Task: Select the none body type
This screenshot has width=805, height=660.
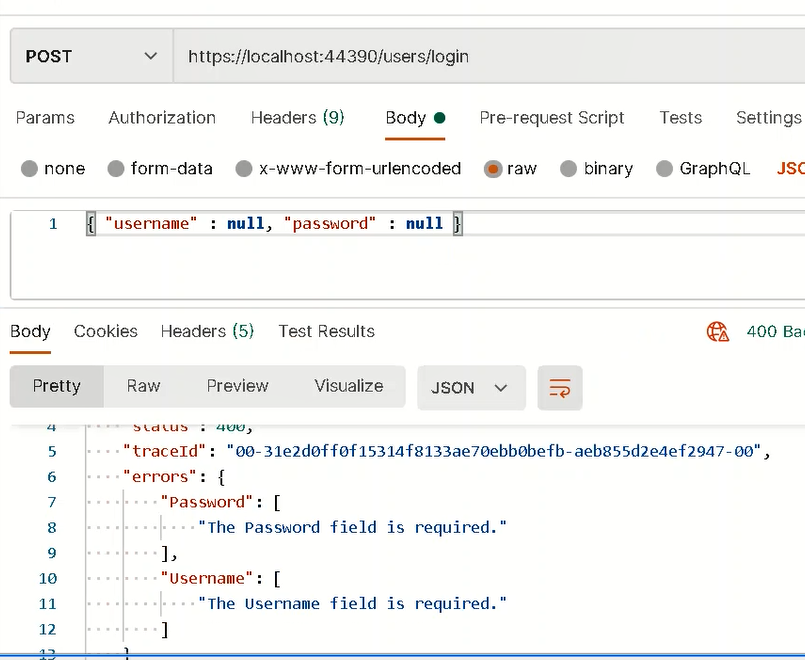Action: pos(29,168)
